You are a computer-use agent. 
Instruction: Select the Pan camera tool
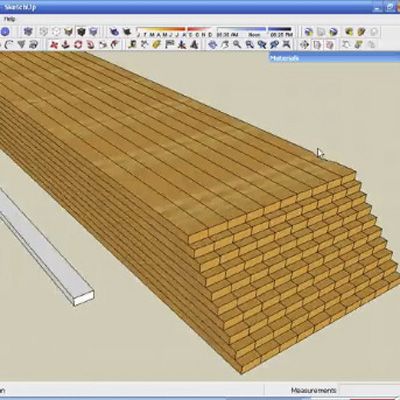[x=225, y=44]
